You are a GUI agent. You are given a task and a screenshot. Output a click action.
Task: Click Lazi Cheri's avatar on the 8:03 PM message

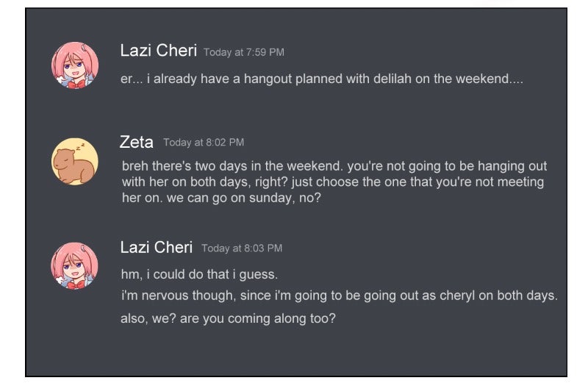click(x=75, y=265)
